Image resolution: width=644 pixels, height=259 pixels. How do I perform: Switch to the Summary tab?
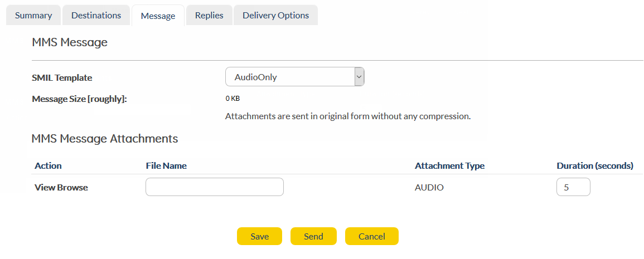(33, 16)
